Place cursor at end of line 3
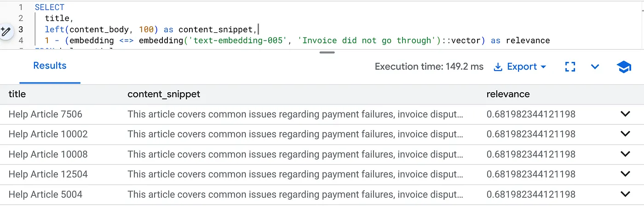 tap(259, 30)
